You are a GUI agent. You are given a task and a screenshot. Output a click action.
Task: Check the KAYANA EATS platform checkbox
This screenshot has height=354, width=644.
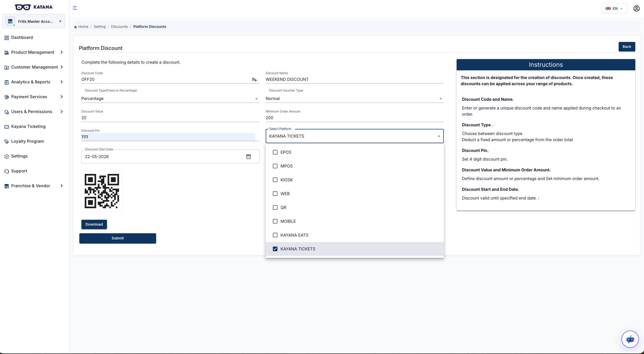275,235
